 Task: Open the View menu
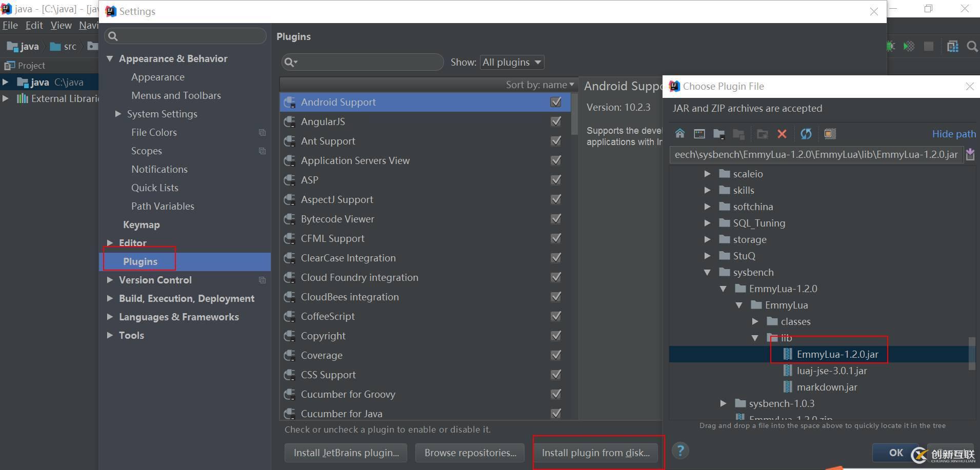61,25
